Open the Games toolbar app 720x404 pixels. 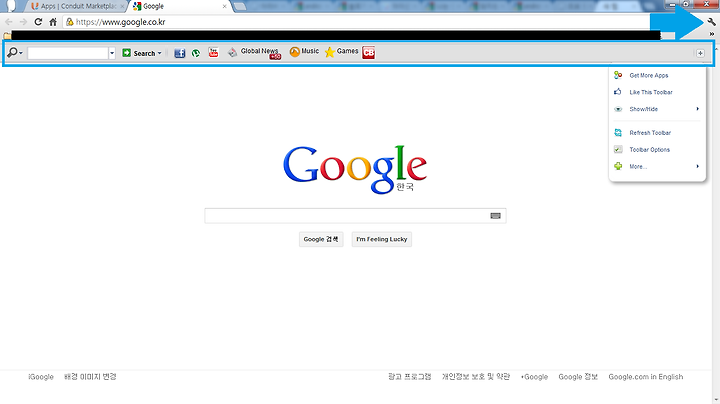[x=341, y=52]
